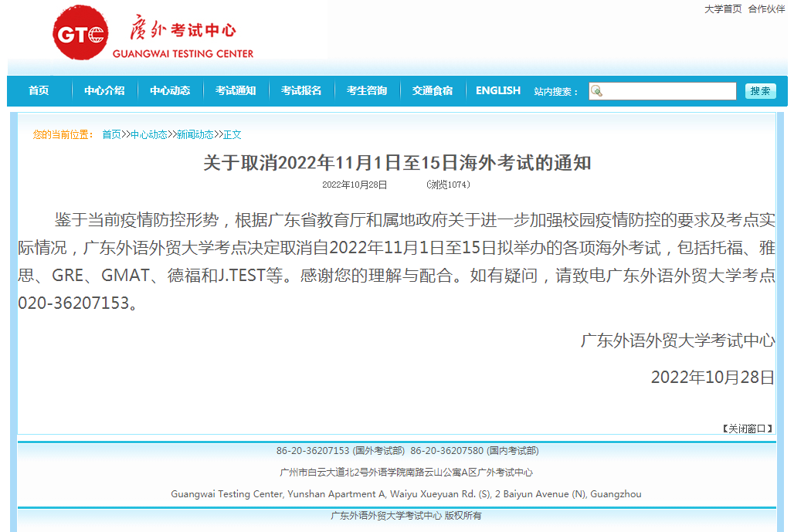
Task: Open 考试报名 in navigation bar
Action: [x=301, y=90]
